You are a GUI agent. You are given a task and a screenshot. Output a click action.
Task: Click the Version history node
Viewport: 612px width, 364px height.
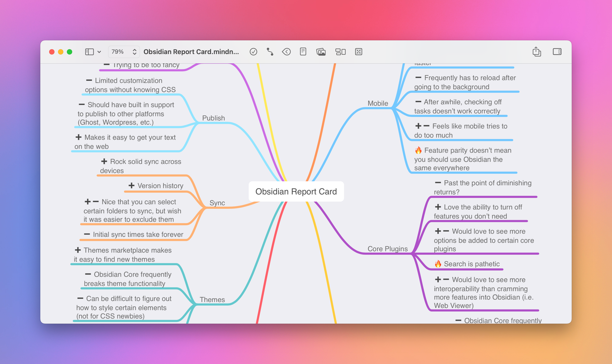[160, 186]
